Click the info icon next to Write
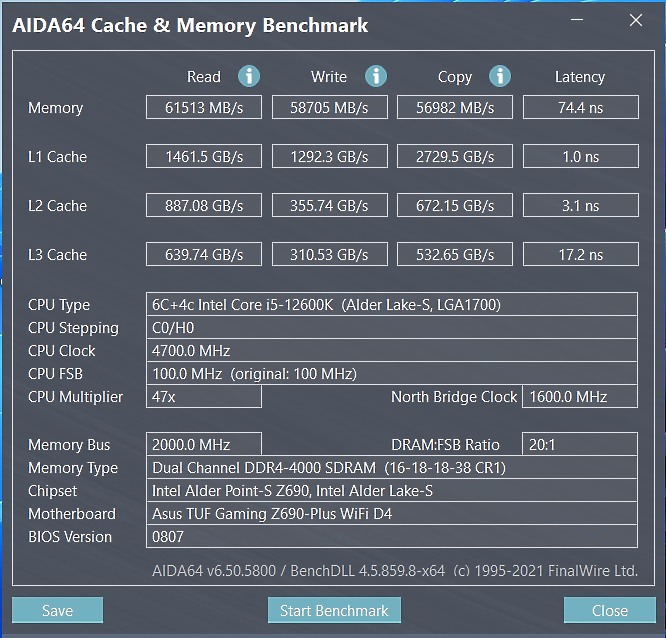 pyautogui.click(x=376, y=76)
